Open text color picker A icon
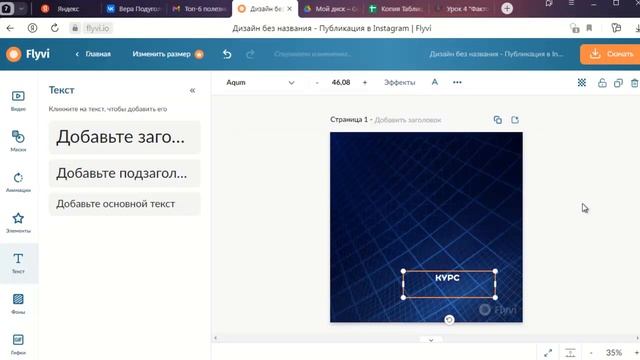The height and width of the screenshot is (360, 640). pyautogui.click(x=435, y=82)
